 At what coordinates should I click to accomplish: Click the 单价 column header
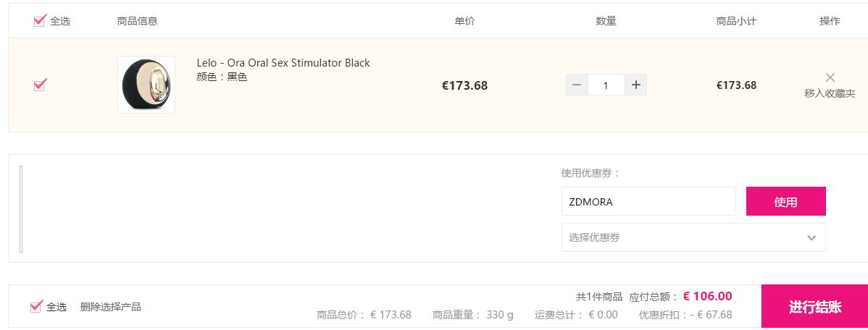pyautogui.click(x=464, y=22)
